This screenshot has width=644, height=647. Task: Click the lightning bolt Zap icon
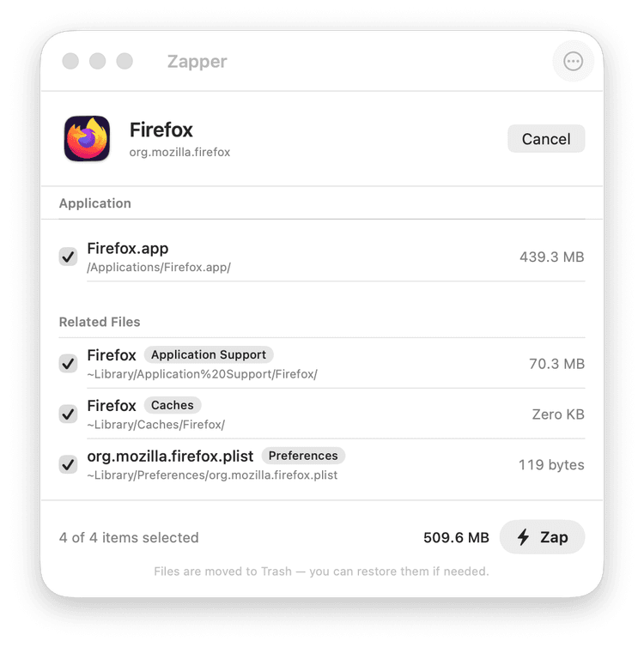524,537
